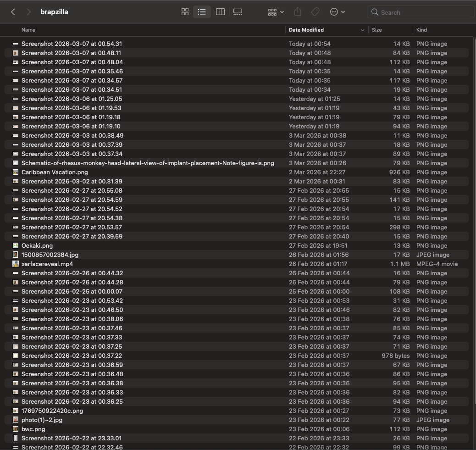Switch to icon grid view
This screenshot has height=450, width=476.
(x=185, y=12)
